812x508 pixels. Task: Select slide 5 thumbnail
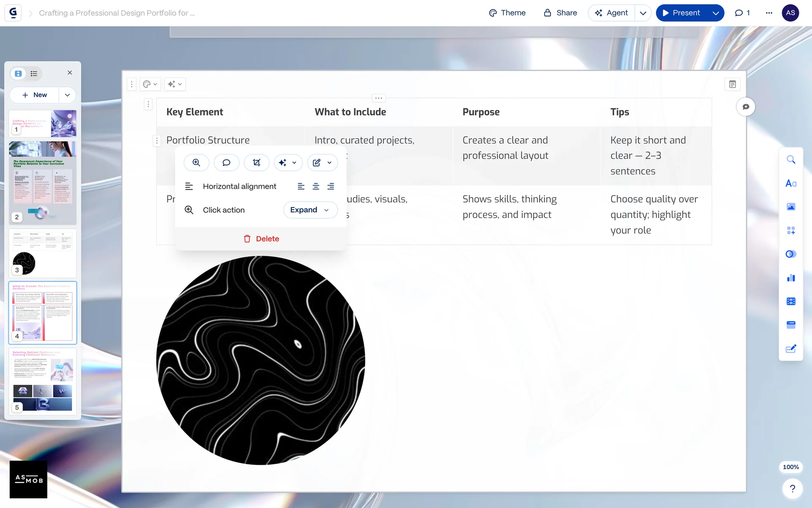pyautogui.click(x=42, y=381)
